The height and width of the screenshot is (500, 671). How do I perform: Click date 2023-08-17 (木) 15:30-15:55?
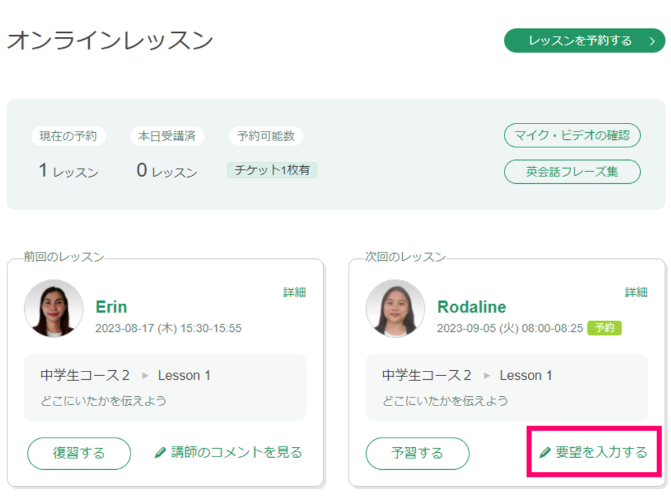pos(168,328)
